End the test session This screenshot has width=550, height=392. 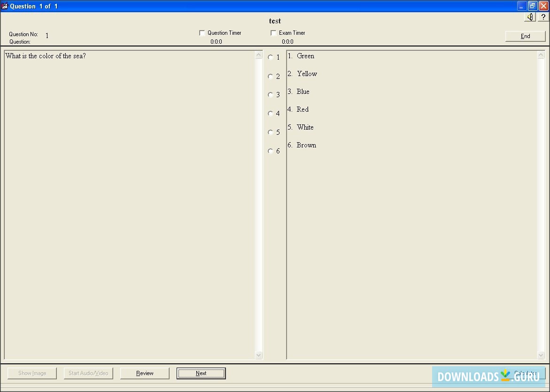click(525, 36)
